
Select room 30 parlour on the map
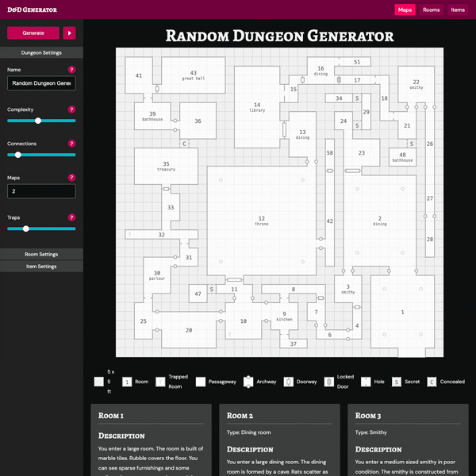point(156,275)
